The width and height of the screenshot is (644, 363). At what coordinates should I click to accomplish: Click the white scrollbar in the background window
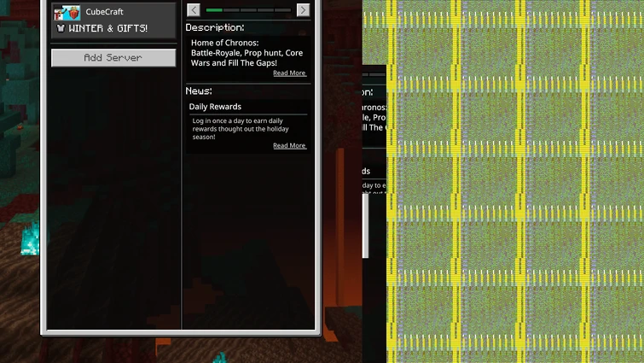pyautogui.click(x=365, y=225)
